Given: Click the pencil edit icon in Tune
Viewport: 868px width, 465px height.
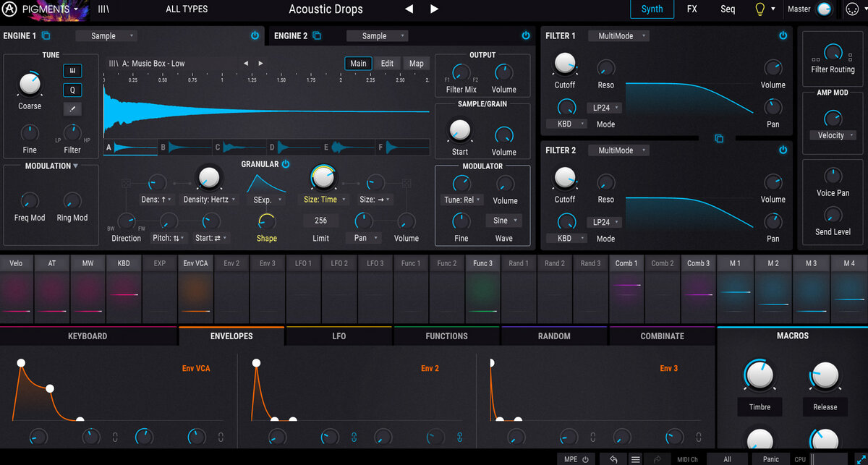Looking at the screenshot, I should coord(72,109).
